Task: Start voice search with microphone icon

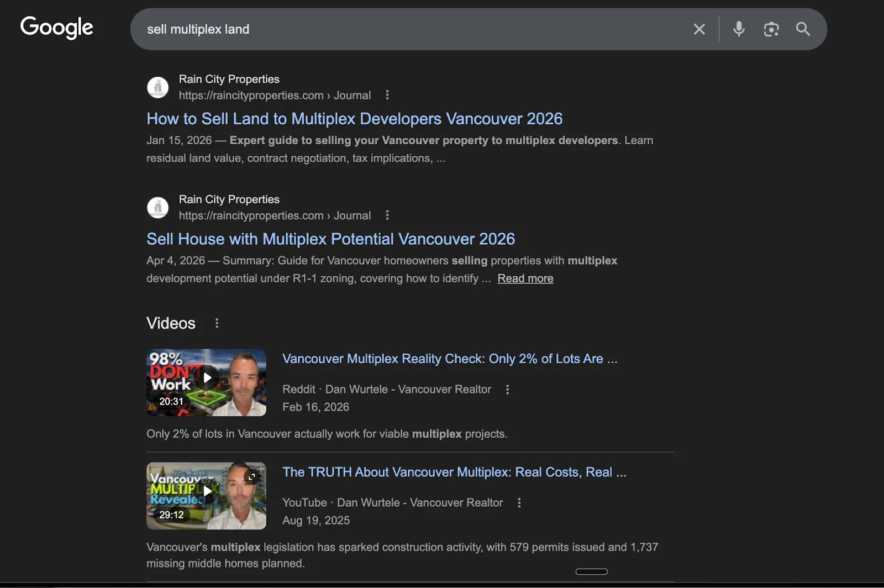Action: (x=739, y=29)
